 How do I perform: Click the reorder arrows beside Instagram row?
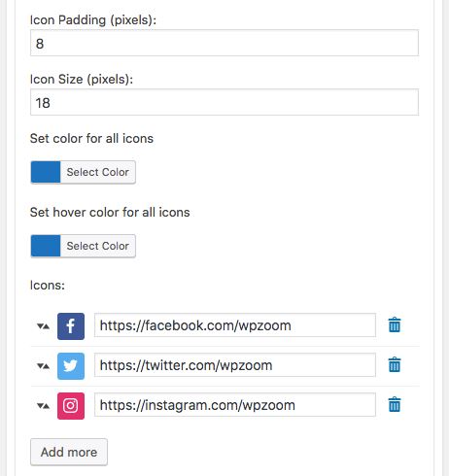(x=43, y=406)
